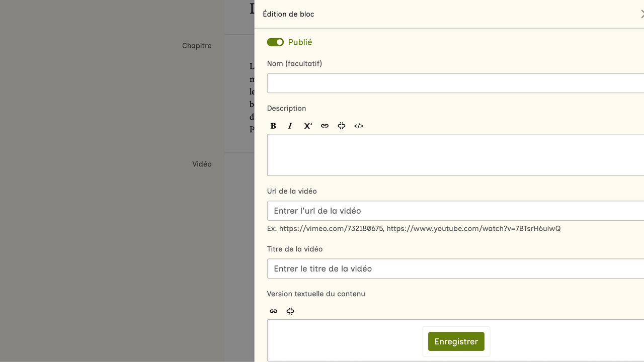Click the Url de la vidéo field
The image size is (644, 362).
click(x=453, y=211)
